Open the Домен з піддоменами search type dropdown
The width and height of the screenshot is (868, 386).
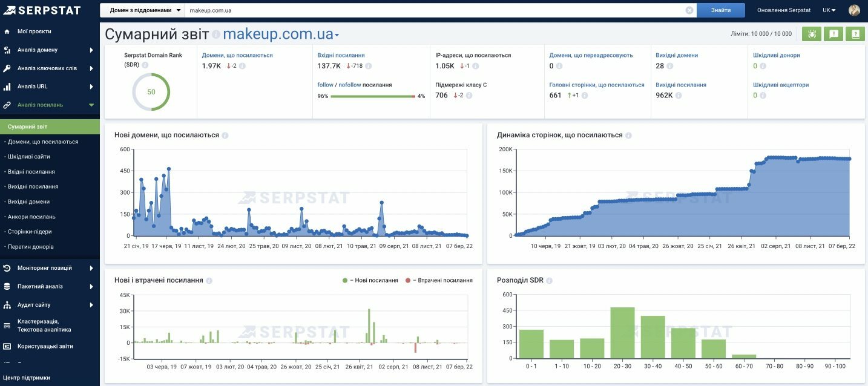pos(142,10)
